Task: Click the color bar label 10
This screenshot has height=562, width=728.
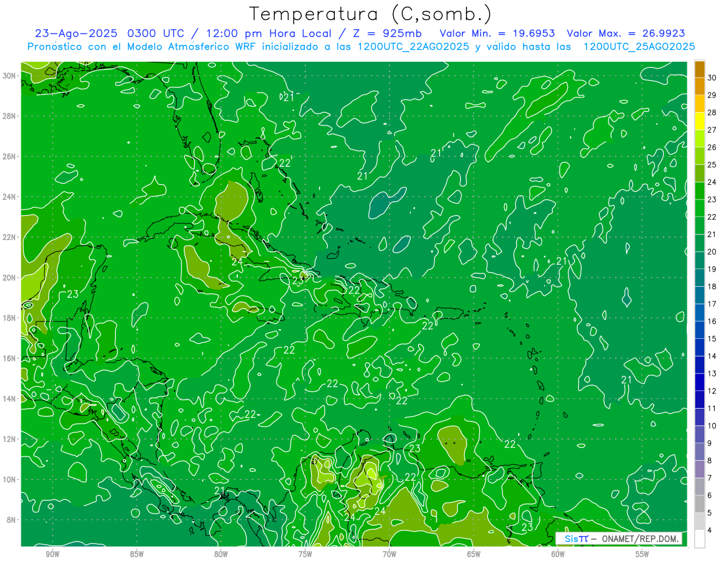Action: (712, 426)
